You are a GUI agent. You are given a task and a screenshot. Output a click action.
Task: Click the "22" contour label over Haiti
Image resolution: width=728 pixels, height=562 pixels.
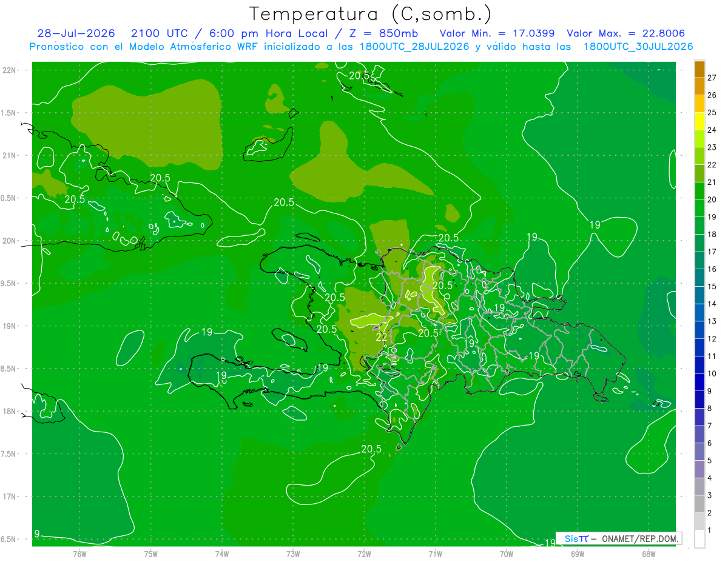coord(382,336)
